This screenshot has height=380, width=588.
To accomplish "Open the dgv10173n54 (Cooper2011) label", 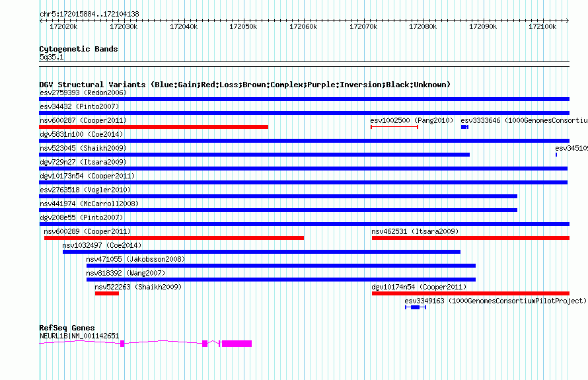I will [x=87, y=176].
